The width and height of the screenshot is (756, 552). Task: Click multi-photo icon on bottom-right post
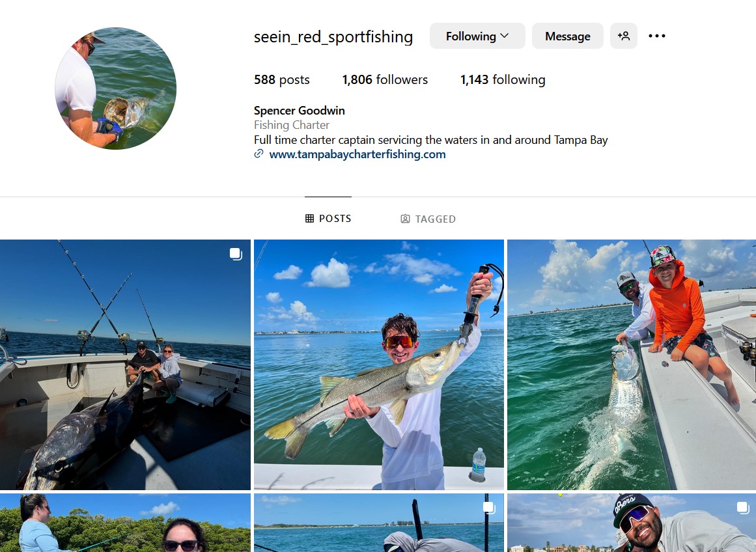[742, 507]
